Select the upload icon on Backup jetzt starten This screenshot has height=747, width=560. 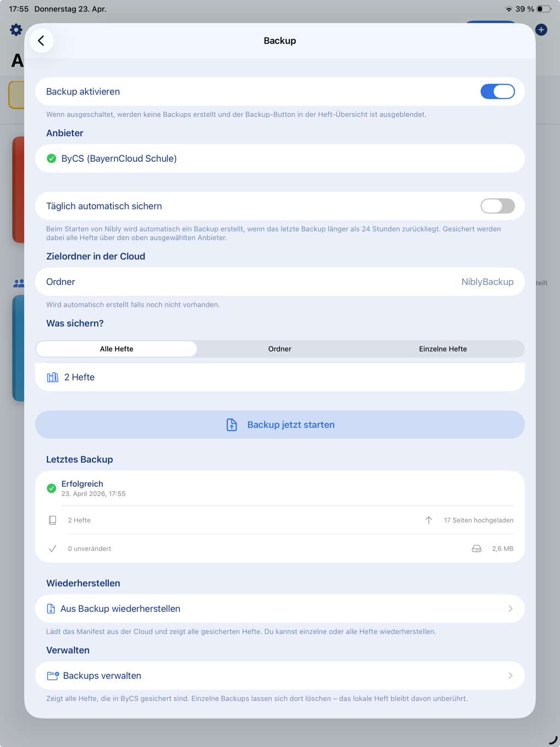231,424
